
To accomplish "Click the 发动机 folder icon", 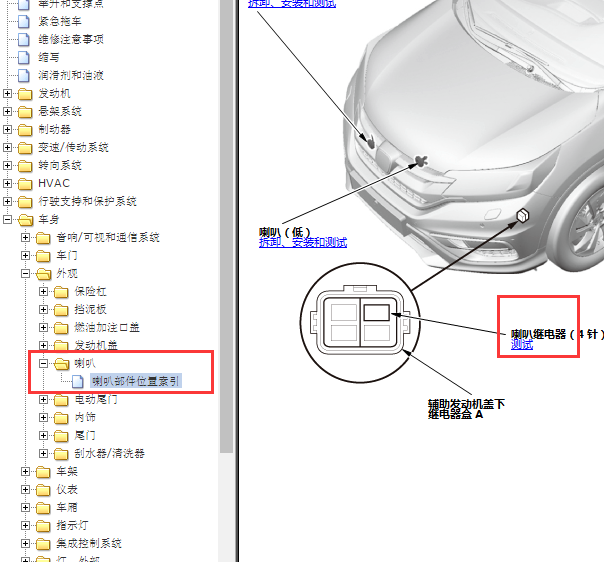I will pos(25,94).
